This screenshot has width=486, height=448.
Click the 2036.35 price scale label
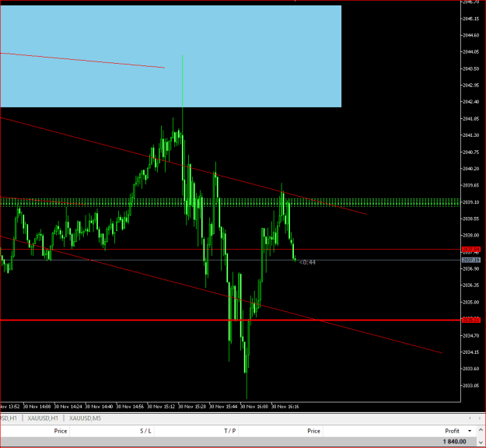coord(470,285)
